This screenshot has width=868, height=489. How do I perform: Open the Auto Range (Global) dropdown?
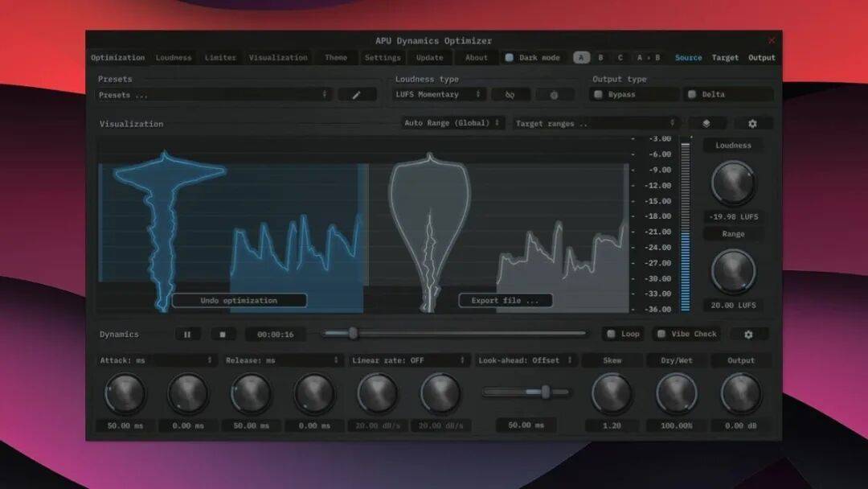tap(451, 123)
